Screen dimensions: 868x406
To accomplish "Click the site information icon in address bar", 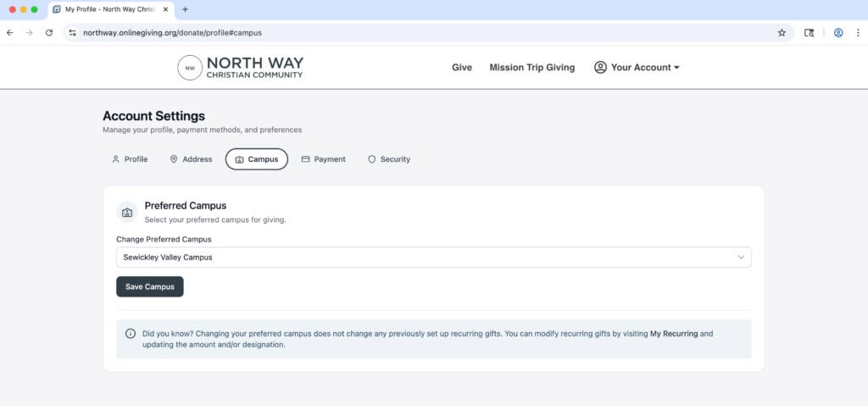I will tap(73, 32).
